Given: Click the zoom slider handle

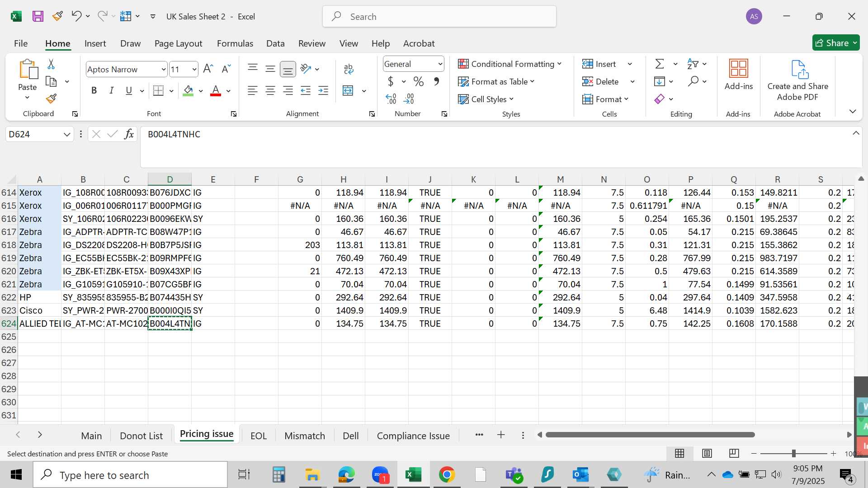Looking at the screenshot, I should 794,453.
